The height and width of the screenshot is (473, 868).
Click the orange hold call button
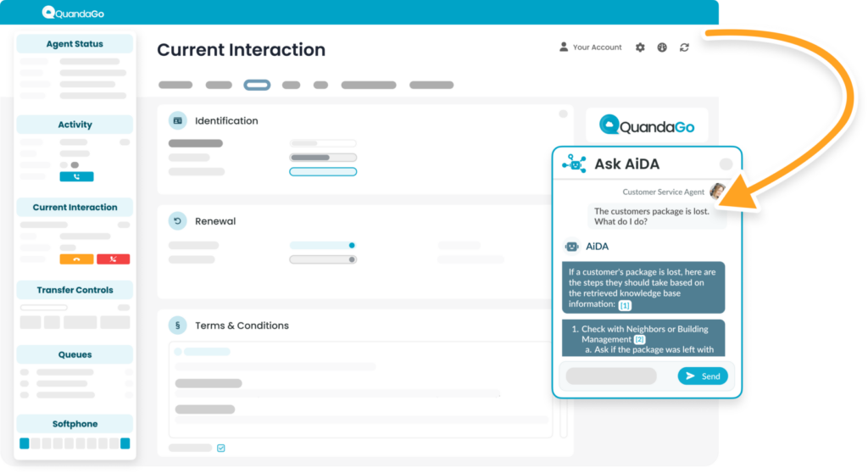[76, 259]
